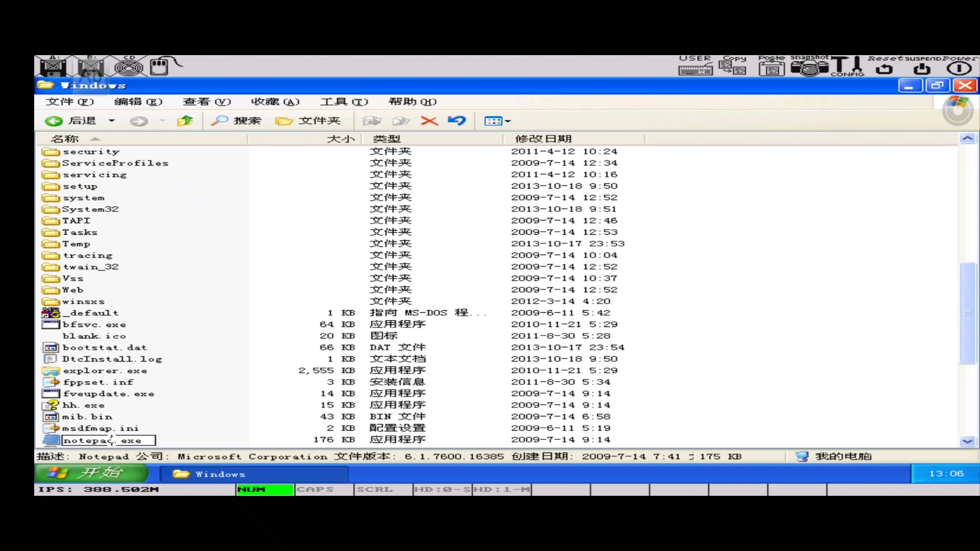Click the NUM lock indicator in the Bochs status bar
Viewport: 980px width, 551px height.
click(265, 490)
